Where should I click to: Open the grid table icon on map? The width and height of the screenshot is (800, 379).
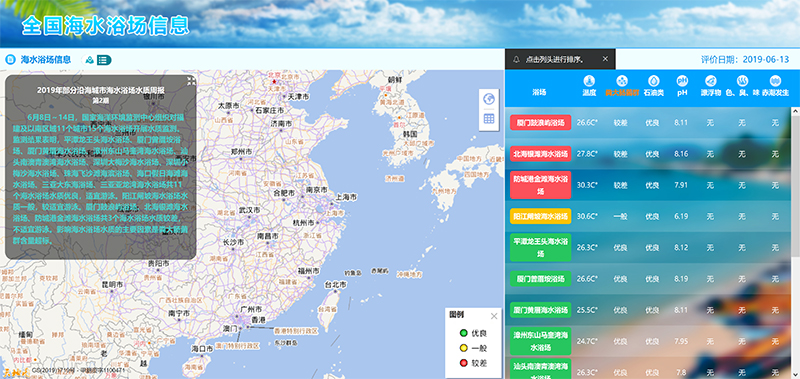click(489, 119)
